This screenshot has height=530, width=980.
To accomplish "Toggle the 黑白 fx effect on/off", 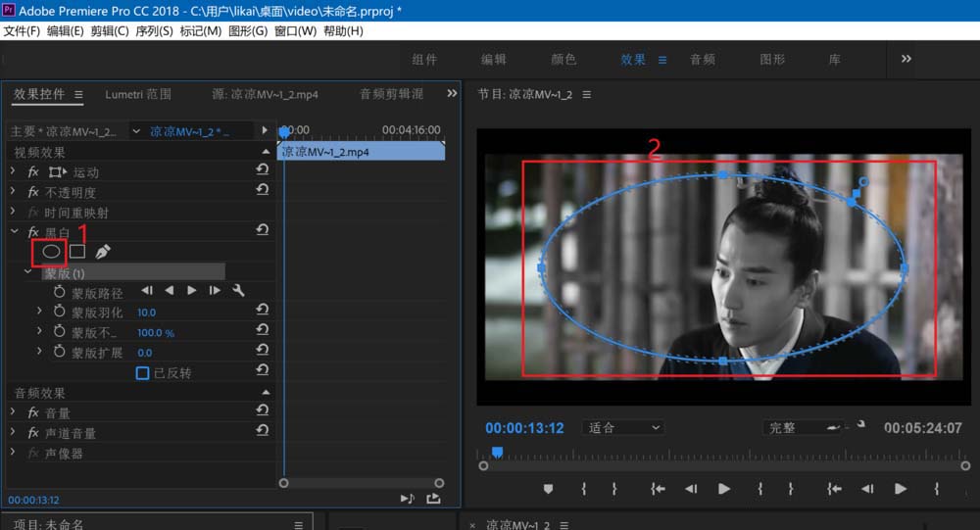I will point(33,232).
